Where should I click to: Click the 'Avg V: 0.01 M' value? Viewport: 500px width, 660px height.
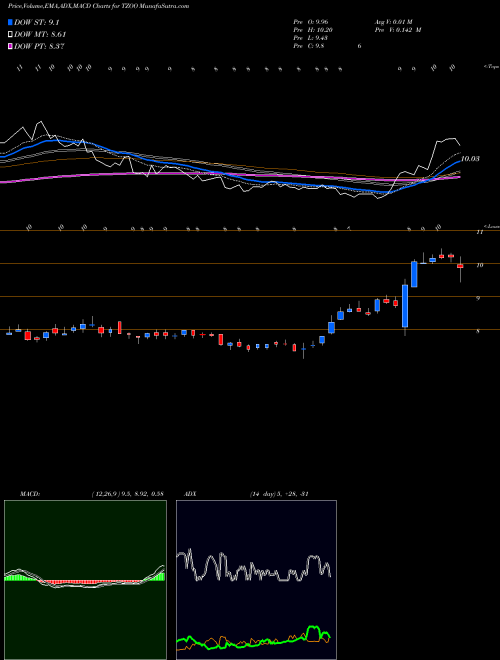click(x=394, y=22)
